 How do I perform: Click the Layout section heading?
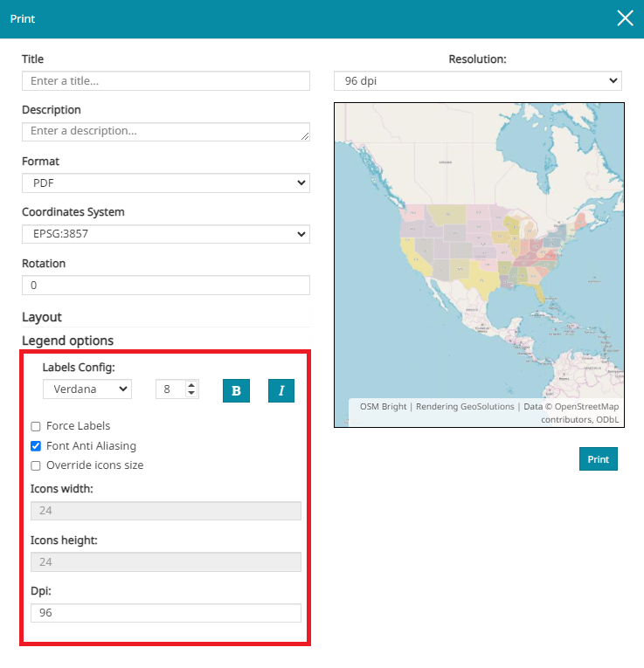(42, 317)
